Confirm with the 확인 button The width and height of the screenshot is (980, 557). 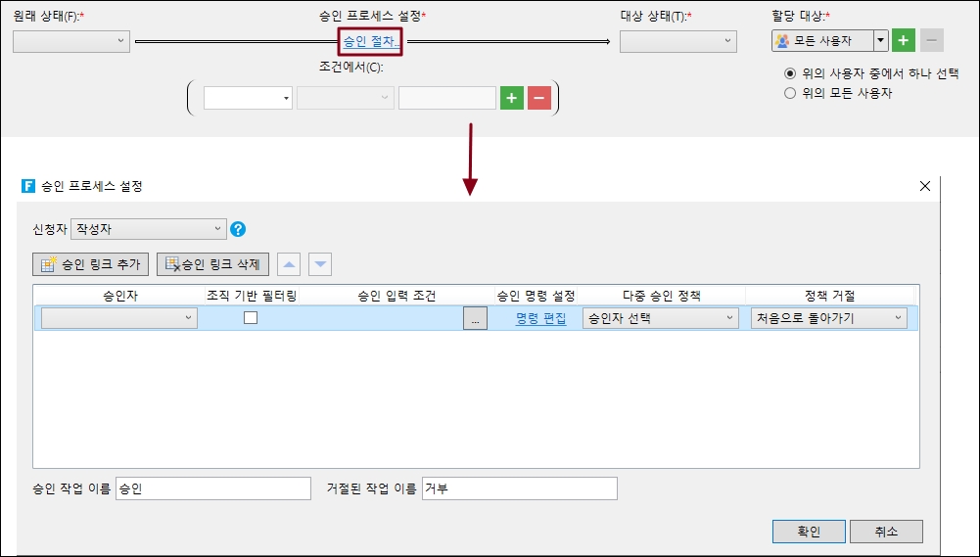pos(808,531)
